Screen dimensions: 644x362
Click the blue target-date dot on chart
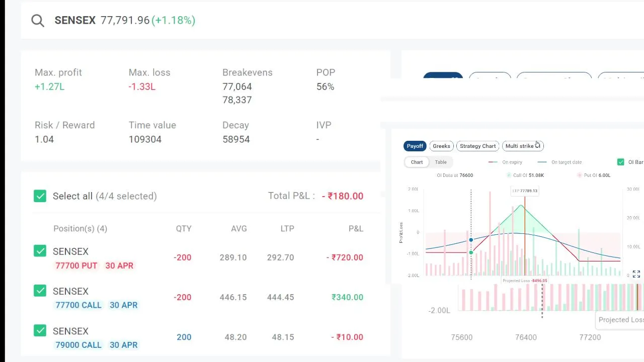(x=471, y=240)
